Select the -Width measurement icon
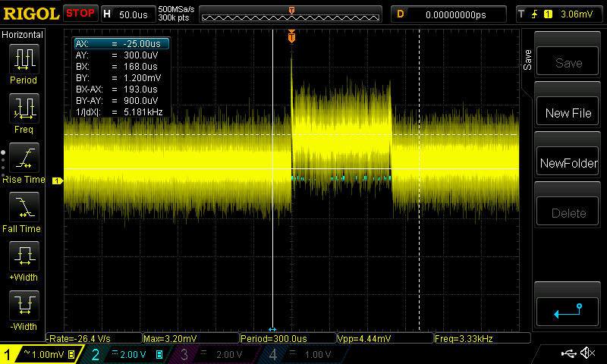This screenshot has width=607, height=364. (x=24, y=305)
